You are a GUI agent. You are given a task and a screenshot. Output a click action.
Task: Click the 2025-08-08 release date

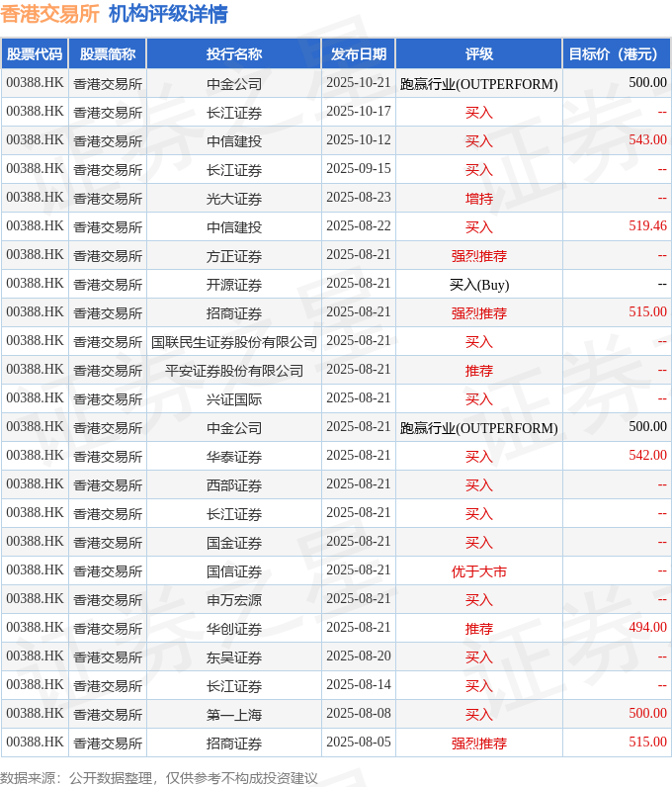pos(359,714)
